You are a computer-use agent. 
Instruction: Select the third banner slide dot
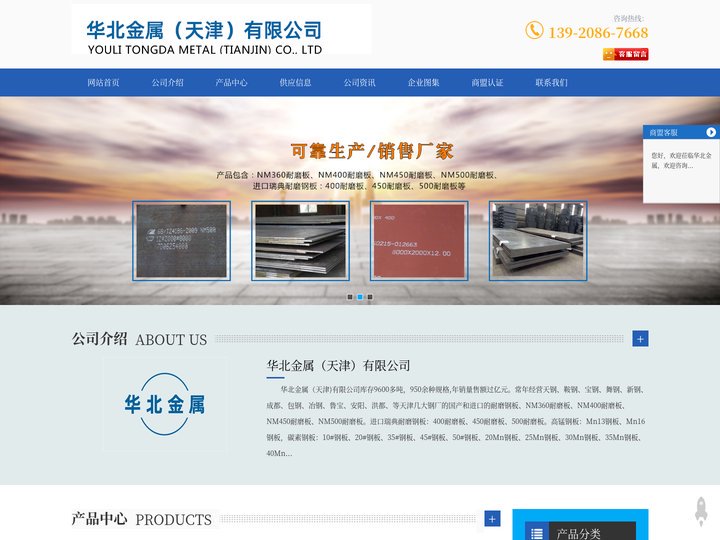coord(370,297)
